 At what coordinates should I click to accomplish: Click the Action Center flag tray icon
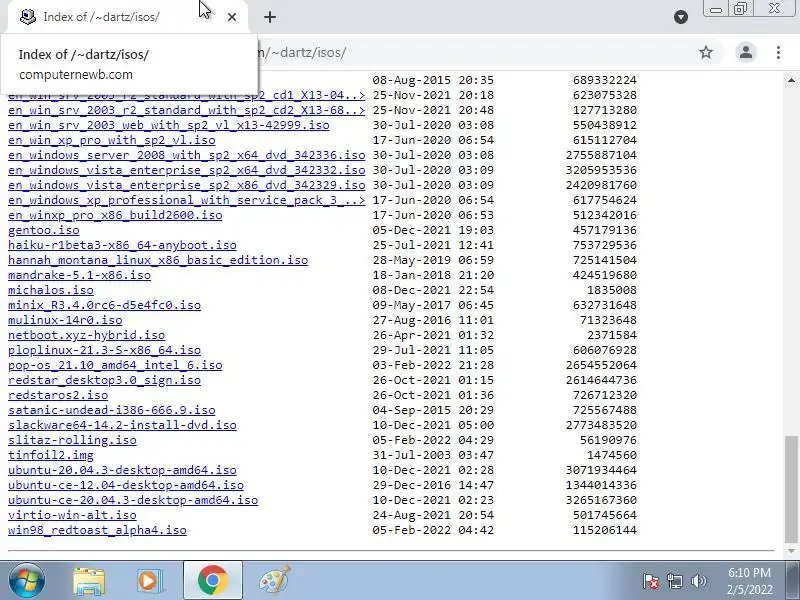[x=651, y=581]
